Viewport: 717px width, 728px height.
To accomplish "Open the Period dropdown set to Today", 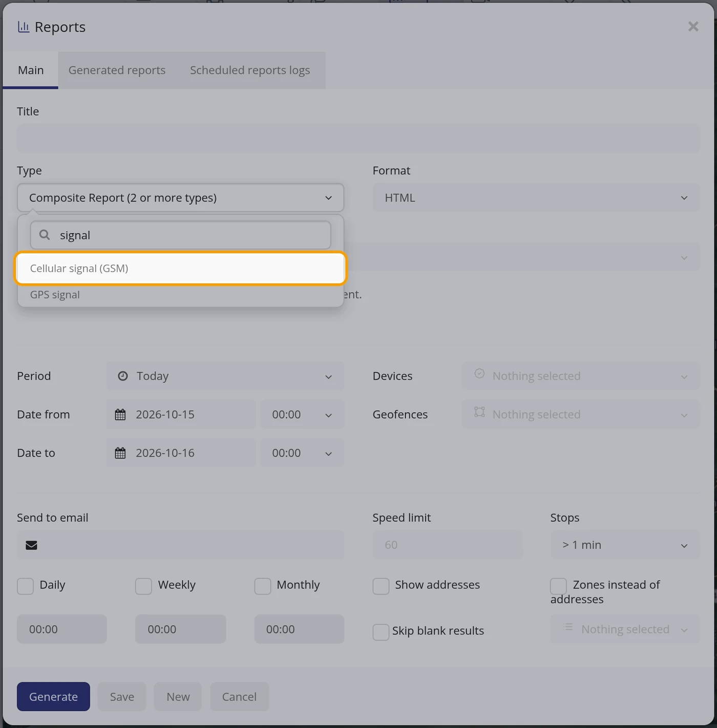I will coord(225,376).
